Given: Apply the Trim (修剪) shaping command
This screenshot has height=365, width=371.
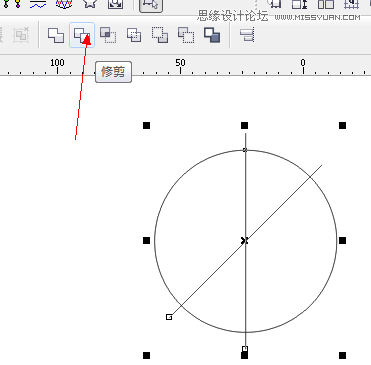Looking at the screenshot, I should click(x=82, y=35).
